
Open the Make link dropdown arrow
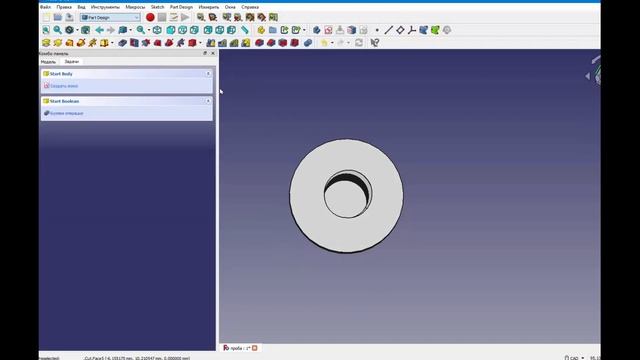coord(304,30)
